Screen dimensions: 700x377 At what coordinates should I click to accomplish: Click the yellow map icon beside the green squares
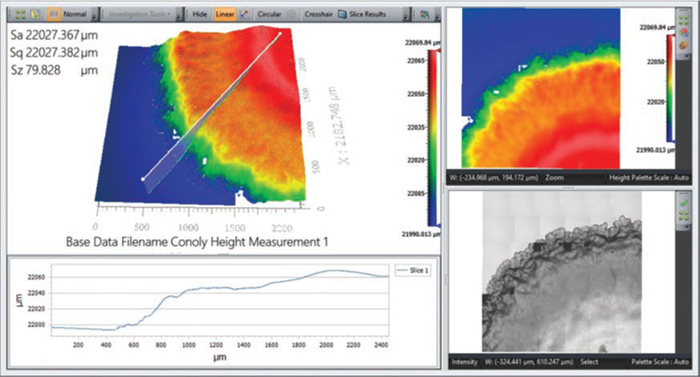point(35,14)
